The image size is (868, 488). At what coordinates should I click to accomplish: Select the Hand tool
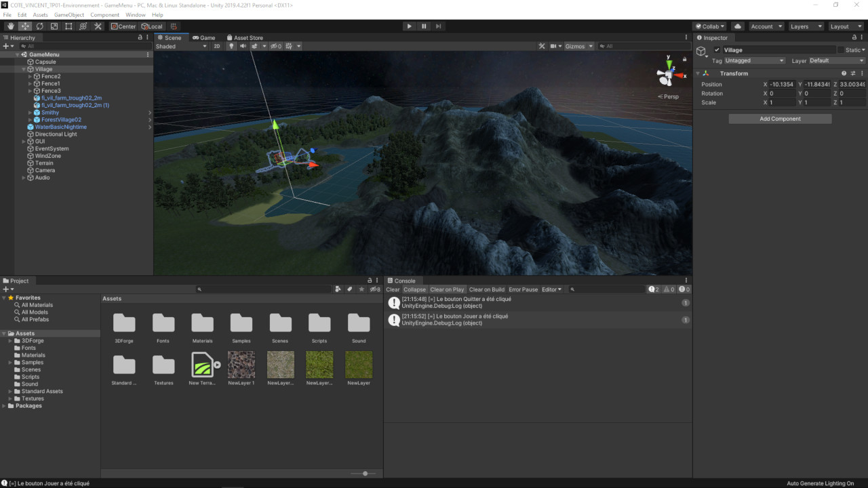point(10,26)
